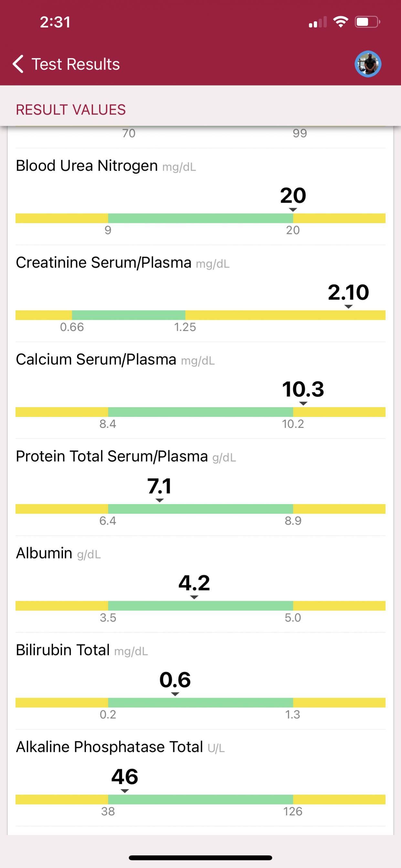
Task: Tap the Protein Total 7.1 value
Action: coord(159,486)
